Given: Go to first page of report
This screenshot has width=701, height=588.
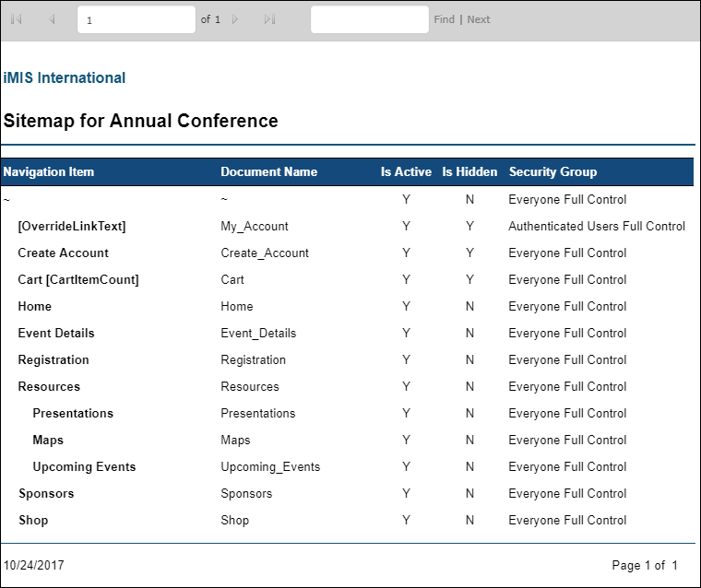Looking at the screenshot, I should 17,19.
